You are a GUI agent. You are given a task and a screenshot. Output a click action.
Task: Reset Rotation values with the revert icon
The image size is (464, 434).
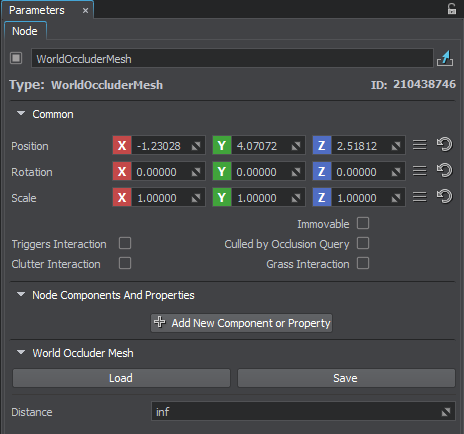pos(445,171)
